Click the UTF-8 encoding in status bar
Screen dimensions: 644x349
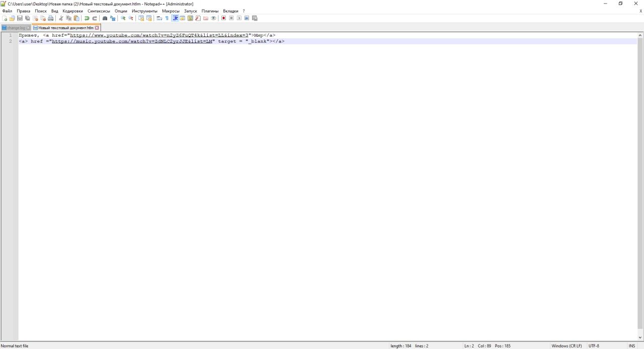[x=594, y=346]
